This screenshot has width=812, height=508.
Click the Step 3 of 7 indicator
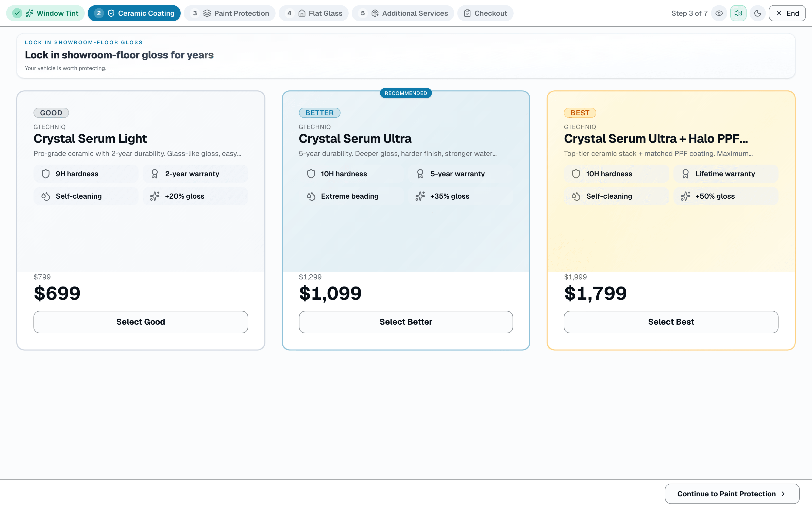[689, 13]
